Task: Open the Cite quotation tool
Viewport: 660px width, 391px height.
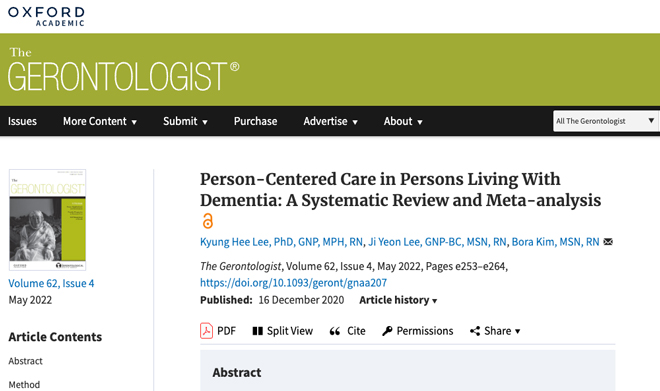Action: coord(347,331)
